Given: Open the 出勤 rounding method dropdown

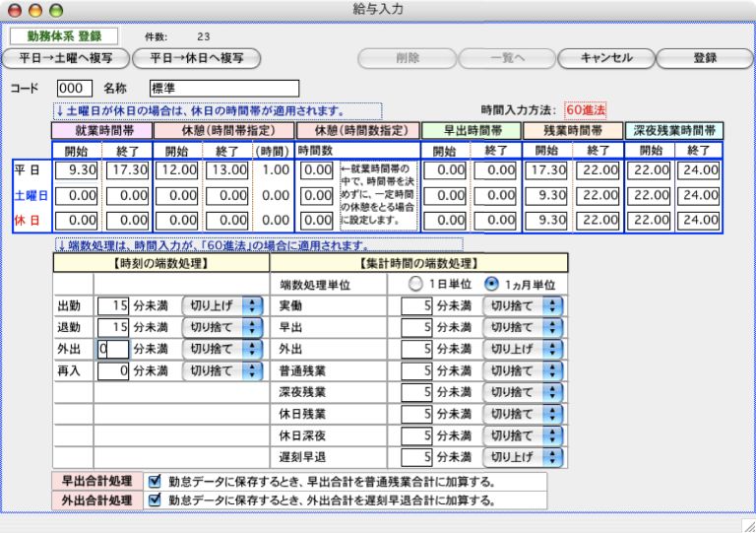Looking at the screenshot, I should point(223,305).
